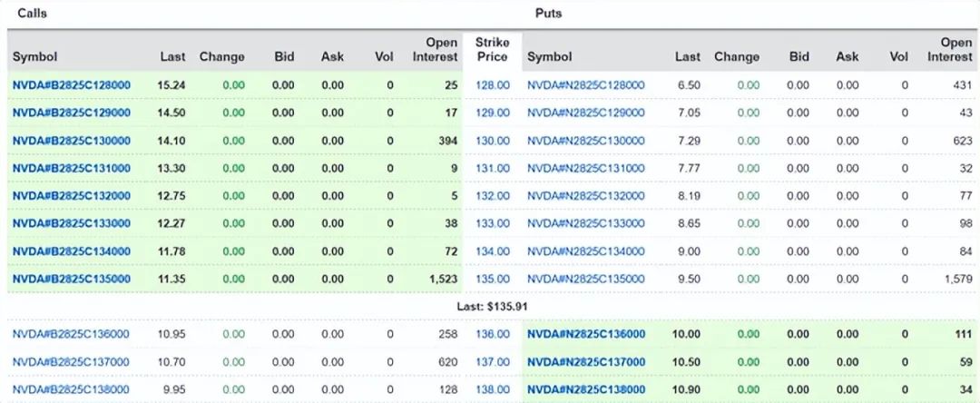Image resolution: width=980 pixels, height=403 pixels.
Task: Open put symbol NVDA#N2825C131000
Action: click(x=585, y=168)
